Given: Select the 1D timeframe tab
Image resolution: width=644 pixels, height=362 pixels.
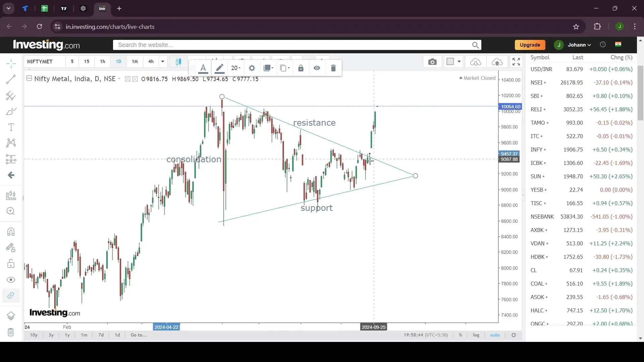Looking at the screenshot, I should (118, 61).
